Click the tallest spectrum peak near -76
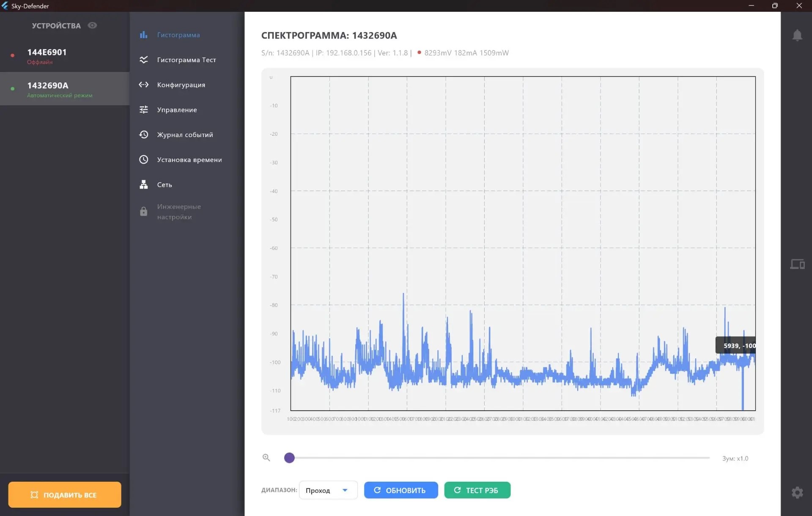The height and width of the screenshot is (516, 812). point(403,295)
